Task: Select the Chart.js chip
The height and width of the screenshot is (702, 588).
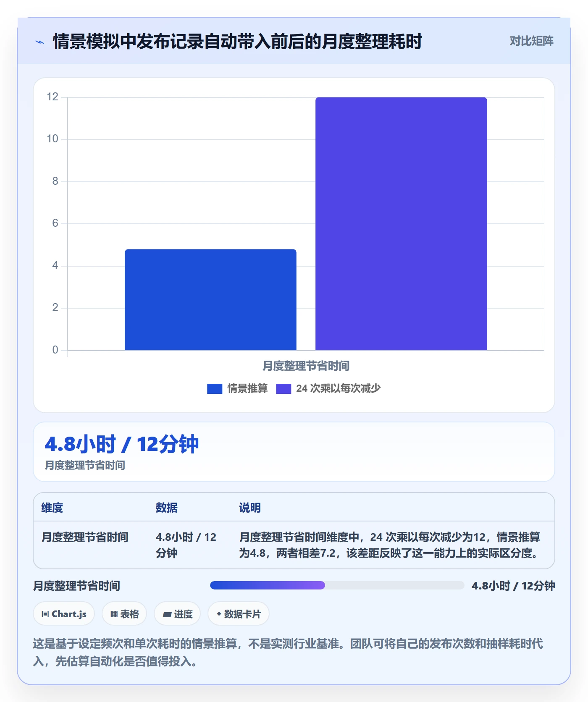Action: pos(64,614)
